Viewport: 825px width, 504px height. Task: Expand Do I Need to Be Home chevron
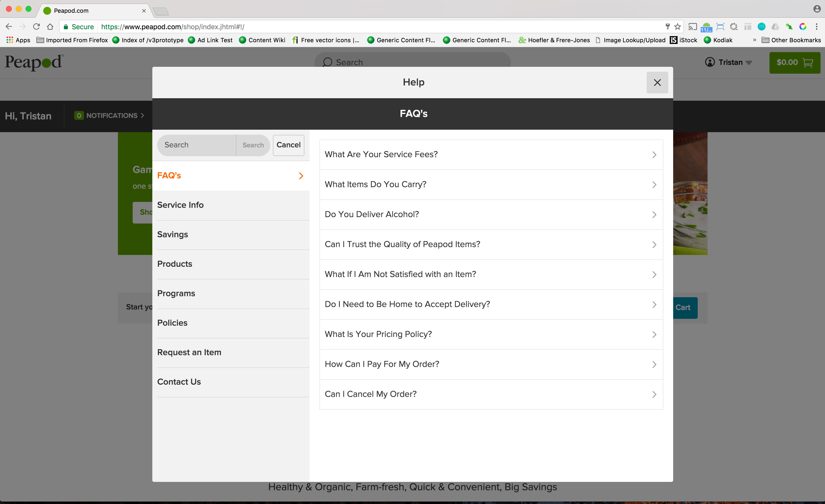[654, 304]
